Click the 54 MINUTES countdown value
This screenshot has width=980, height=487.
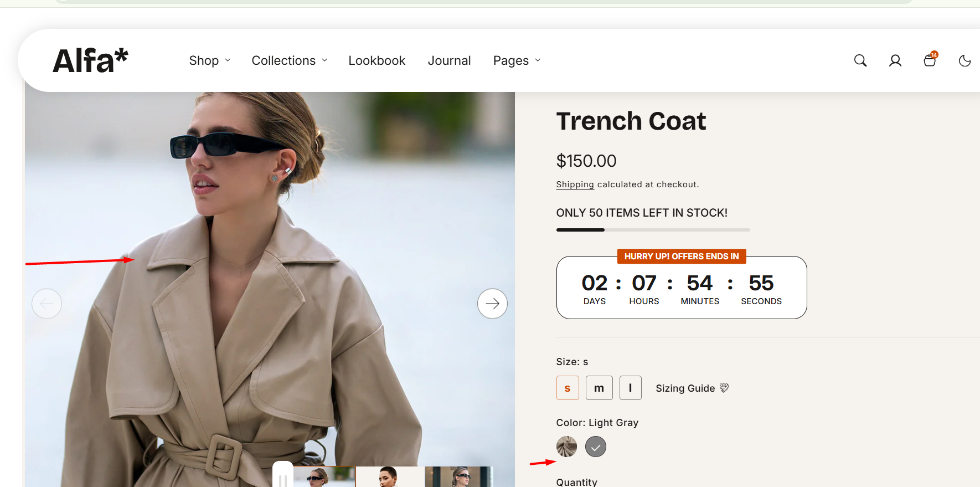click(x=700, y=289)
